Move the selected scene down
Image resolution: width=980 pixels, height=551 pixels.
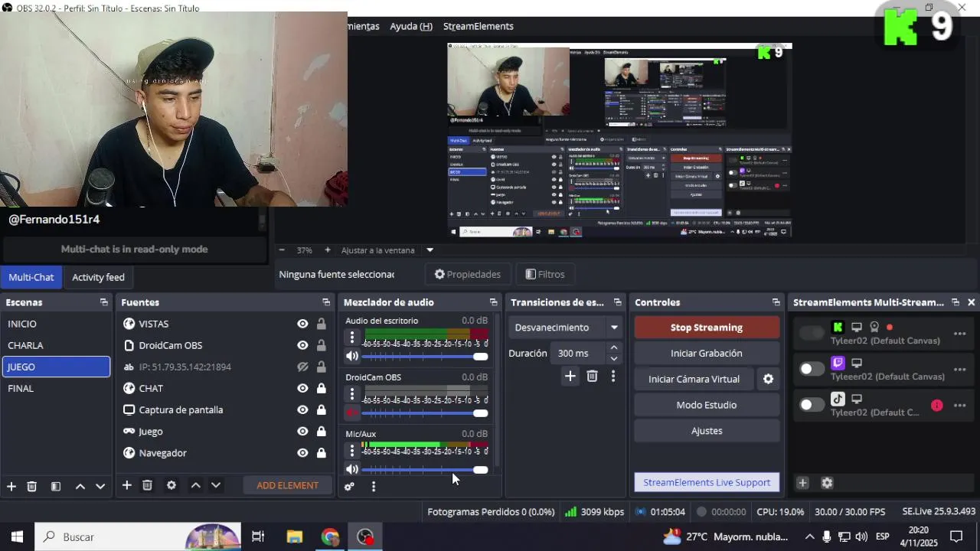pyautogui.click(x=100, y=486)
